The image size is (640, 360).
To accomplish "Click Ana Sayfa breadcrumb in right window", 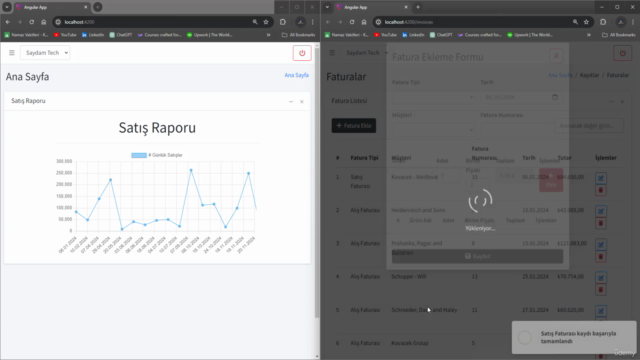I will [560, 75].
